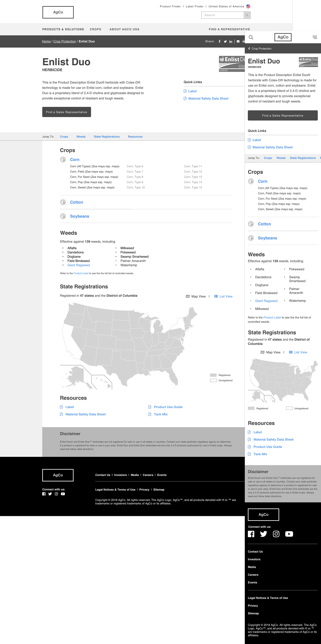Open the mobile hamburger menu

pyautogui.click(x=315, y=37)
